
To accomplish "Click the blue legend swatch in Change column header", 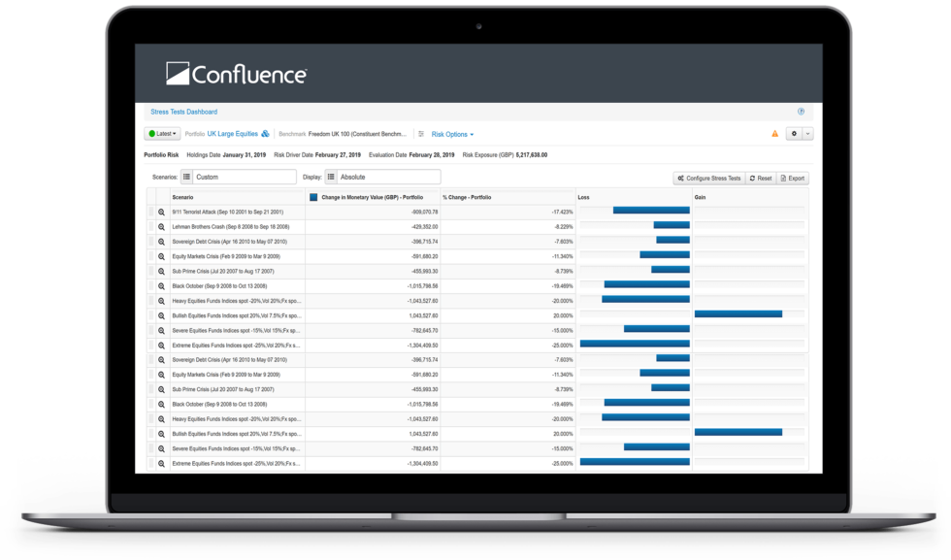I will click(x=313, y=196).
